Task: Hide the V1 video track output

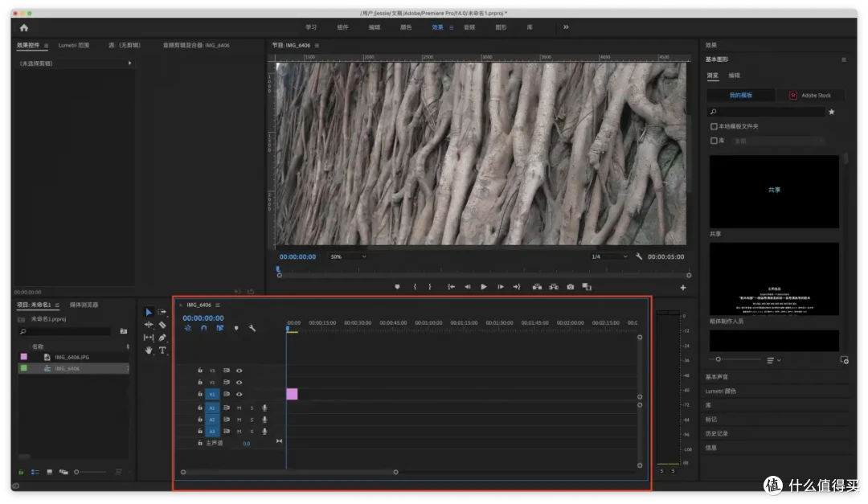Action: pos(240,395)
